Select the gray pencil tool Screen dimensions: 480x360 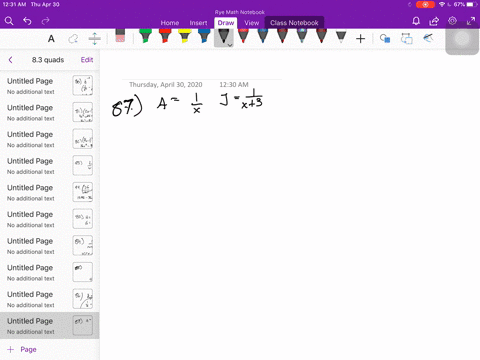341,36
